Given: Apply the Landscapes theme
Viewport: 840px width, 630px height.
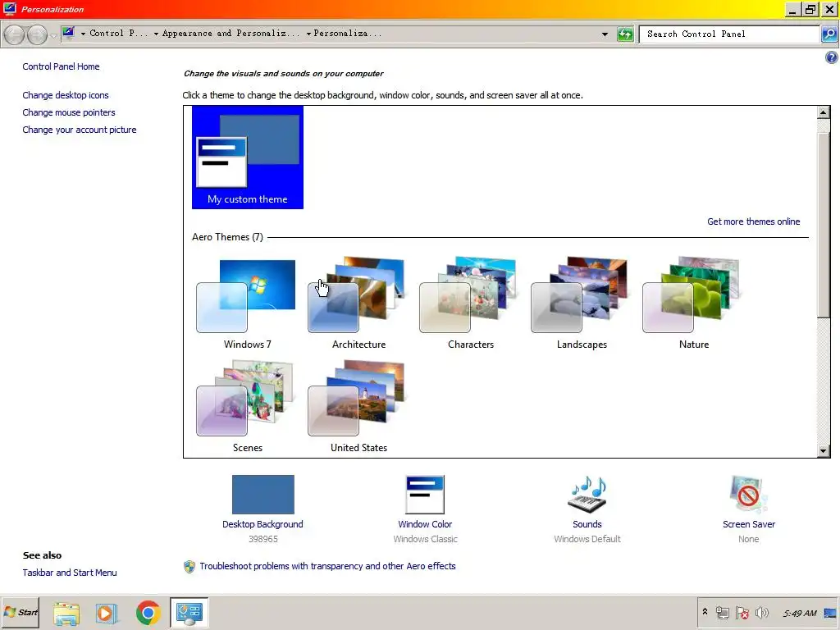Looking at the screenshot, I should click(582, 304).
